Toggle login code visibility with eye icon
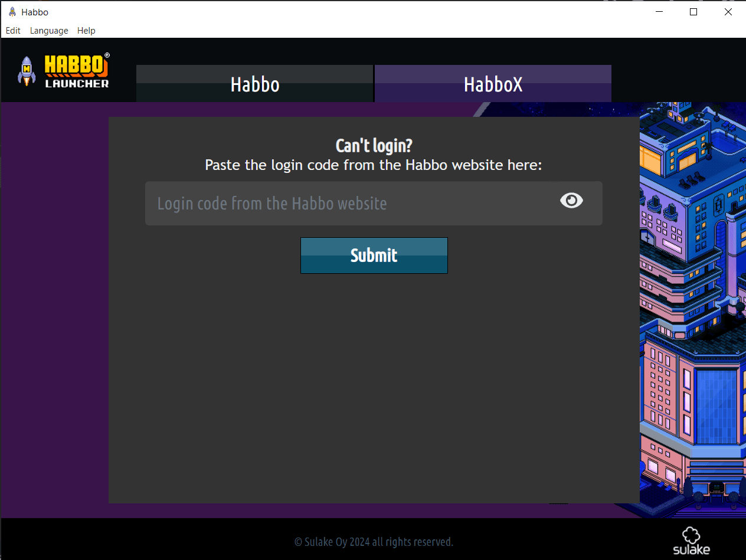The image size is (746, 560). pos(571,201)
